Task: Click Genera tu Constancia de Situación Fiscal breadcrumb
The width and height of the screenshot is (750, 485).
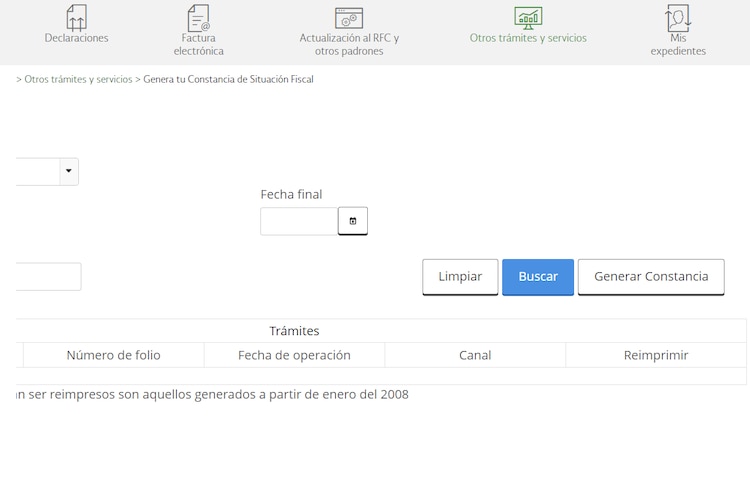Action: pyautogui.click(x=228, y=79)
